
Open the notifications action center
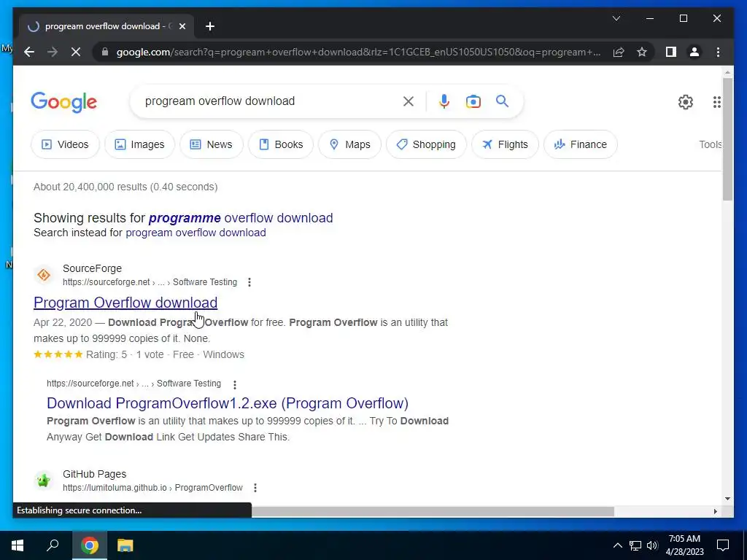tap(723, 545)
